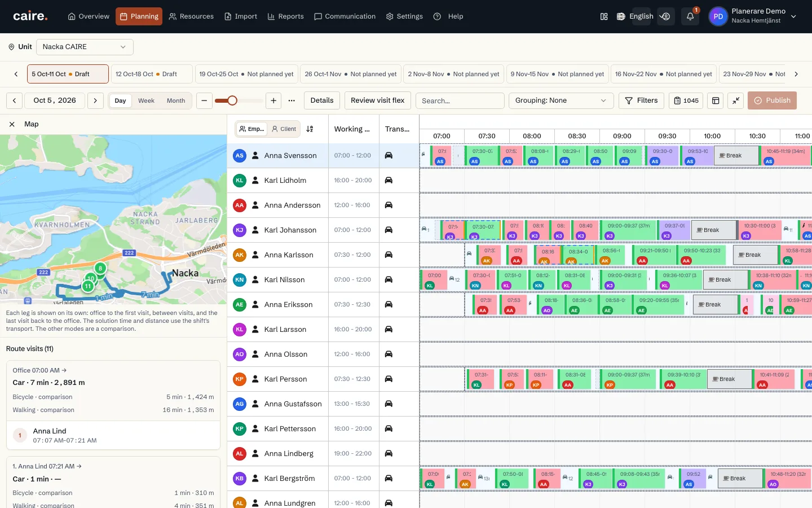Click the sort order icon beside Client
Viewport: 812px width, 508px height.
tap(310, 129)
